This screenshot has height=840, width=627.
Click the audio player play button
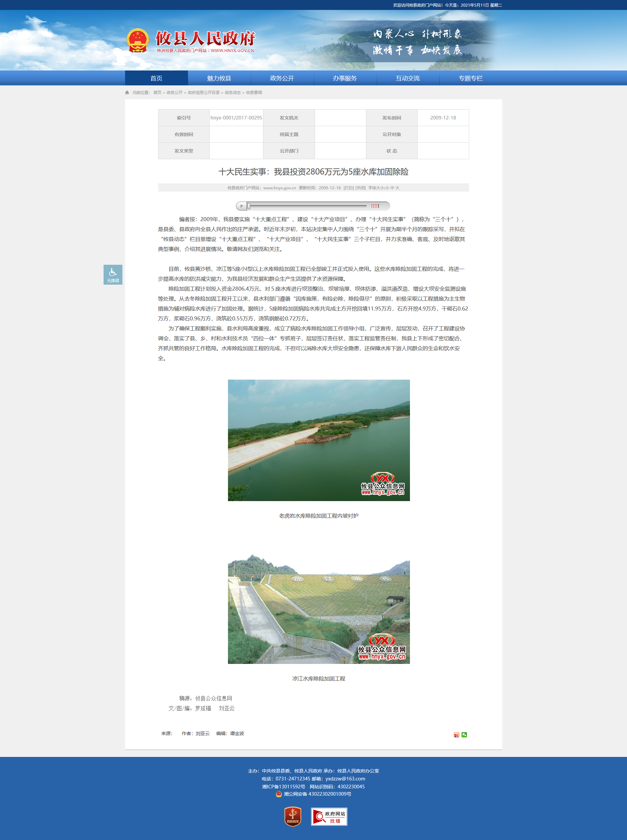242,206
